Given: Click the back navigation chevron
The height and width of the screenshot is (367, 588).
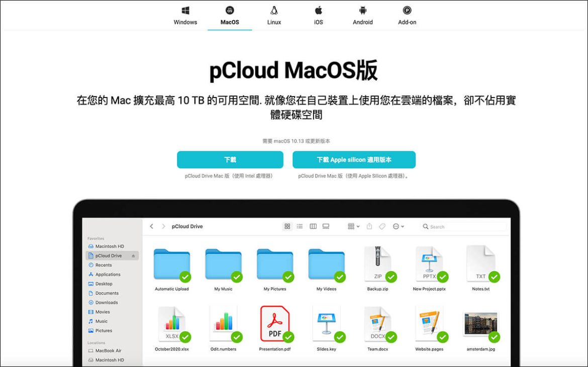Looking at the screenshot, I should (151, 226).
